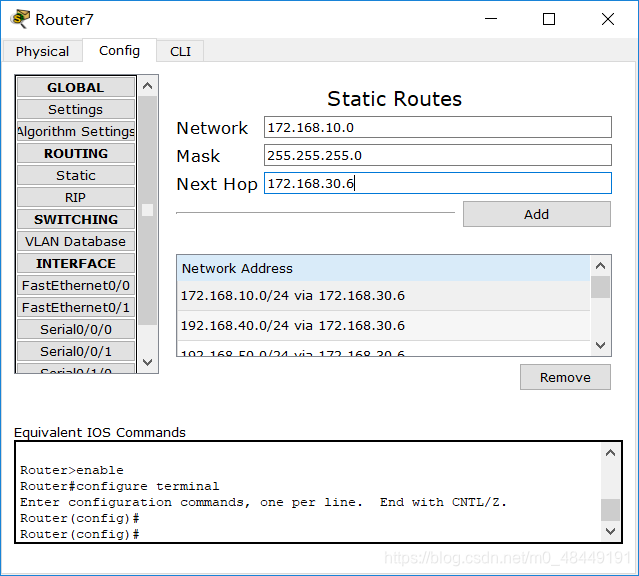Switch to the Config tab

click(x=119, y=51)
